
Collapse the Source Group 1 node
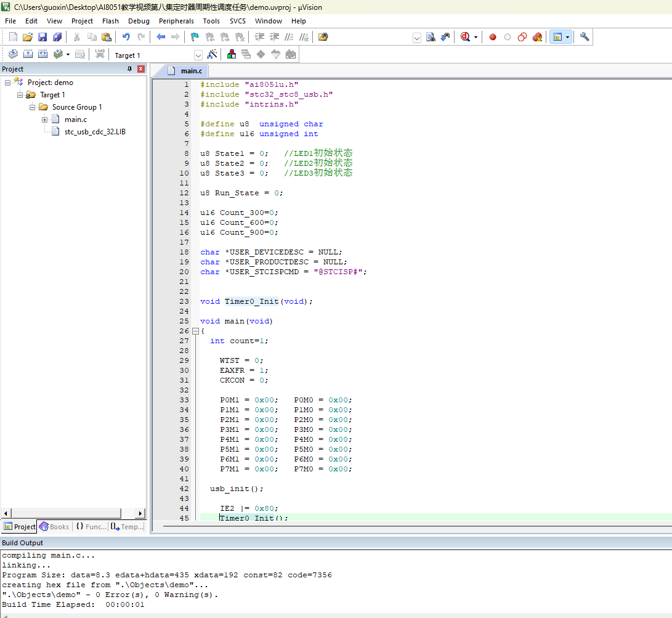(x=32, y=107)
